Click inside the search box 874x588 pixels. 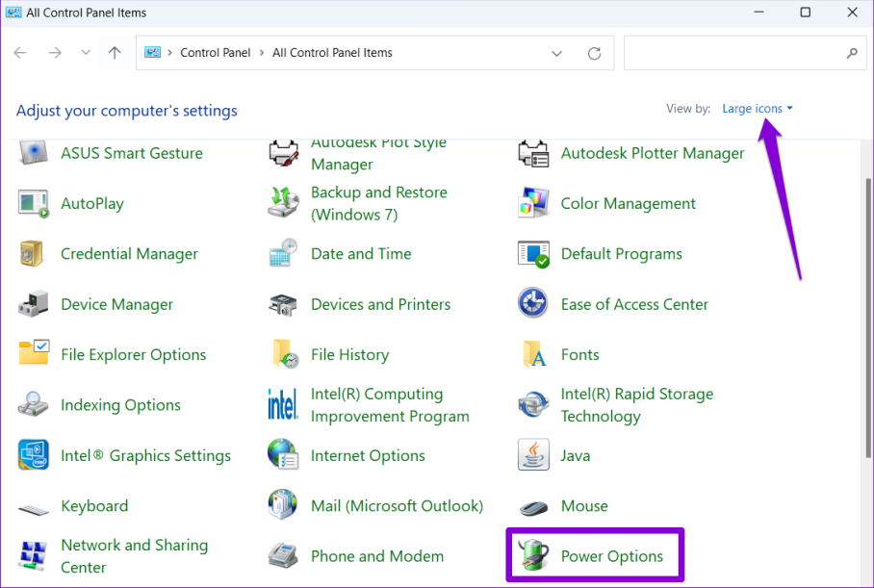click(x=741, y=53)
